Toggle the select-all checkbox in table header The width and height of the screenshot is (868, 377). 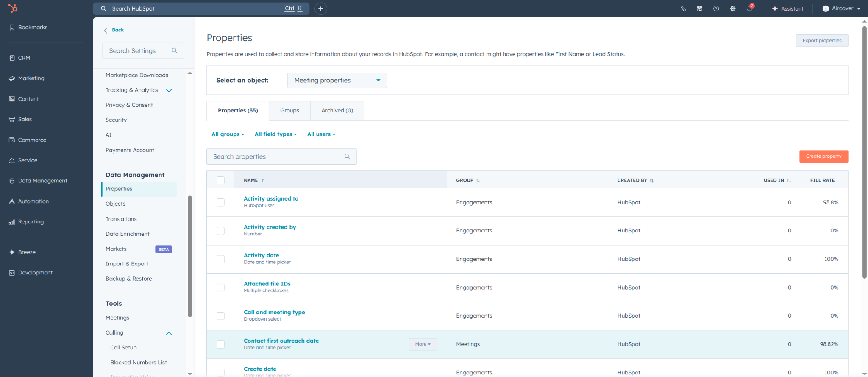pyautogui.click(x=220, y=180)
